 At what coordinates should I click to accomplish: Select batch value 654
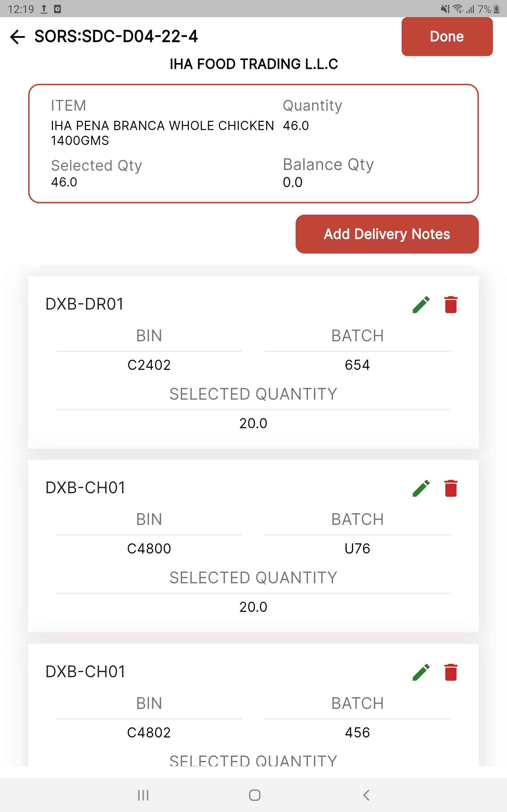point(357,365)
